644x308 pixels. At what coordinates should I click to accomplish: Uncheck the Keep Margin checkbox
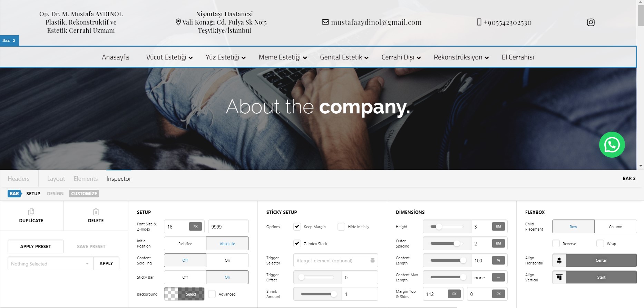pyautogui.click(x=297, y=227)
